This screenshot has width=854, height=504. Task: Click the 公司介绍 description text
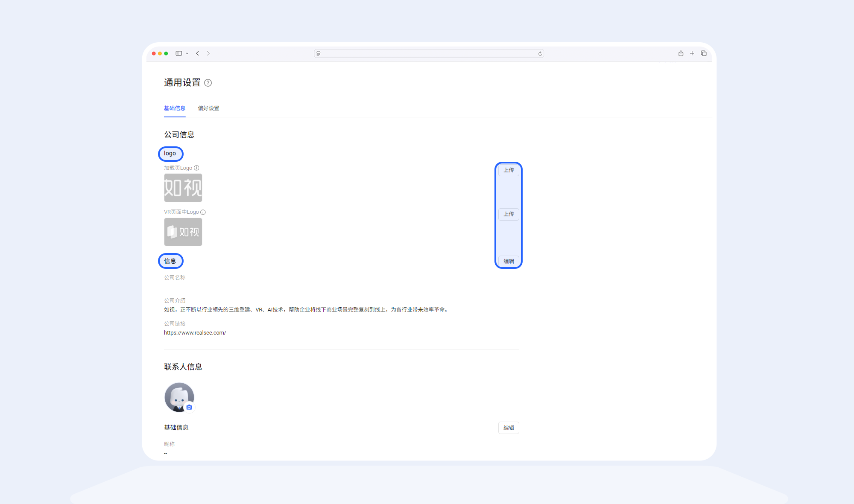tap(307, 310)
